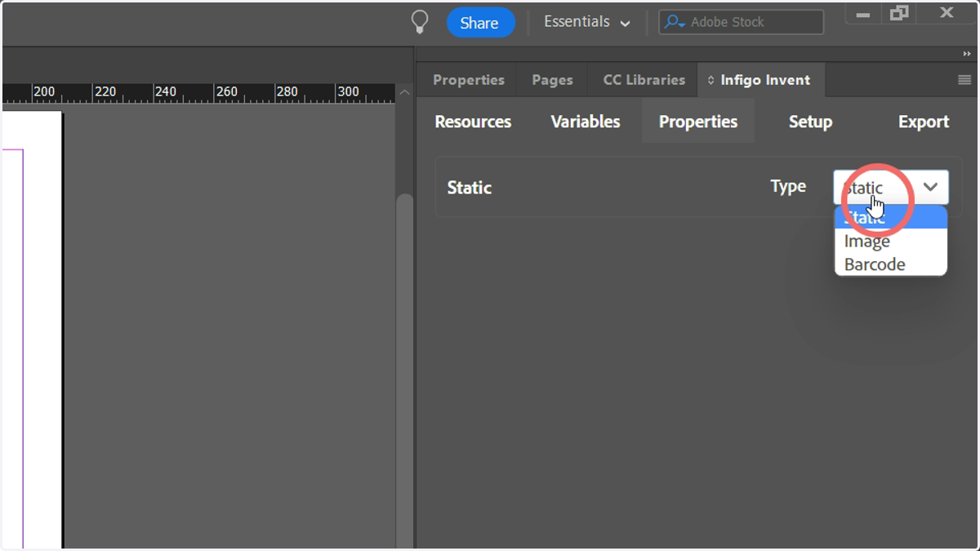The image size is (980, 551).
Task: Click the Adobe Stock search field
Action: 741,22
